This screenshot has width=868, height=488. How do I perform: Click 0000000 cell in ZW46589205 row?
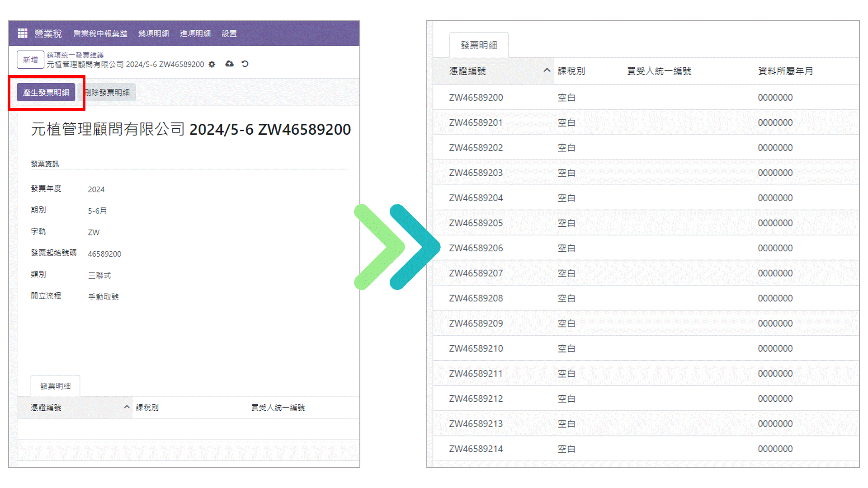pos(775,223)
